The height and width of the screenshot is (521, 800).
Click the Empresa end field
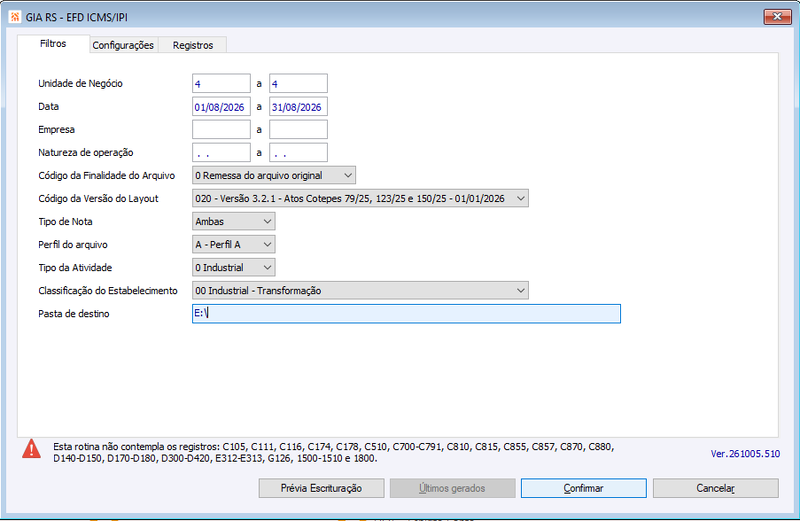298,130
